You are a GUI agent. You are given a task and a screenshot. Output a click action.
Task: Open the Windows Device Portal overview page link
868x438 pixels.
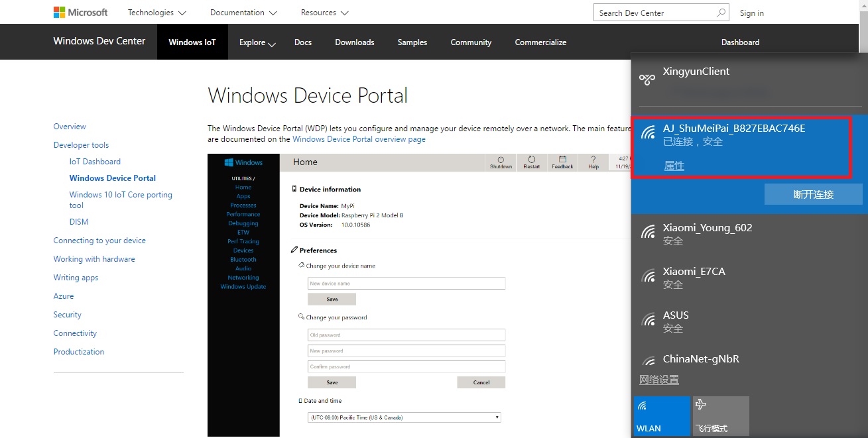[x=359, y=139]
